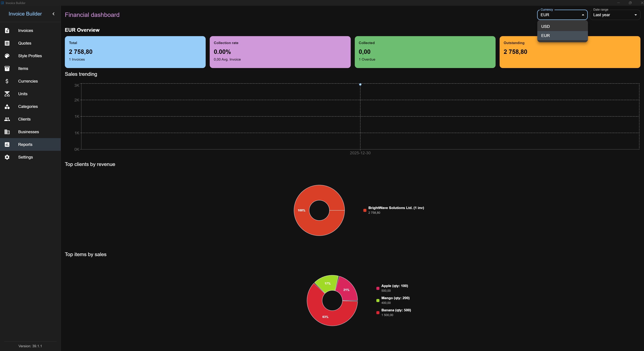
Task: Go to the Reports page
Action: 30,145
